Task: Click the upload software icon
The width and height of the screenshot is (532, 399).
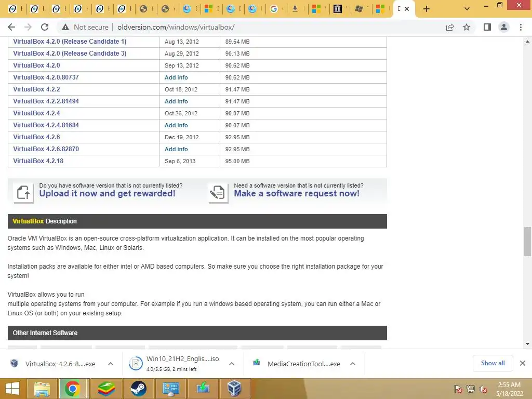Action: pyautogui.click(x=23, y=193)
